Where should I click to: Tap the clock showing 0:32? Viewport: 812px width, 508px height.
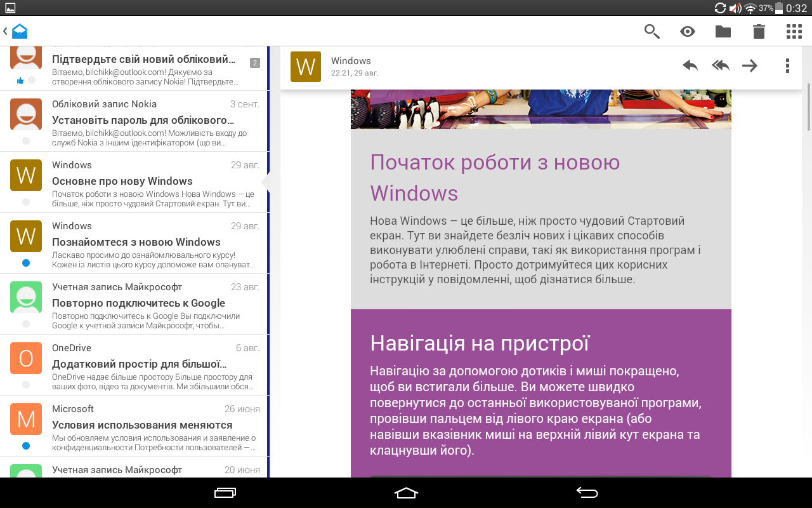click(797, 8)
